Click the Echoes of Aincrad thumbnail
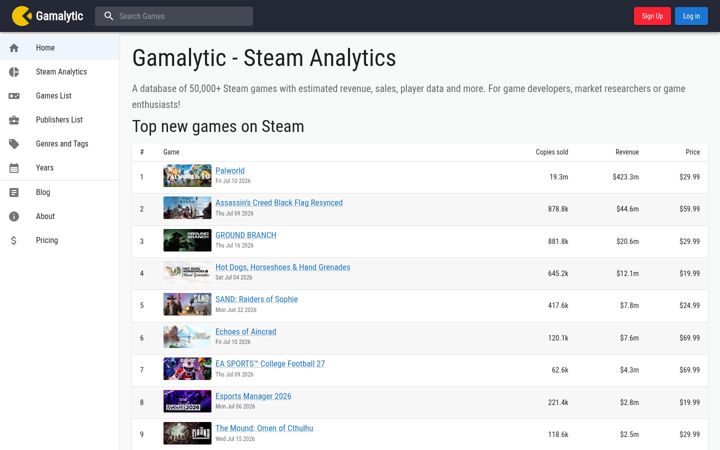 click(x=187, y=337)
